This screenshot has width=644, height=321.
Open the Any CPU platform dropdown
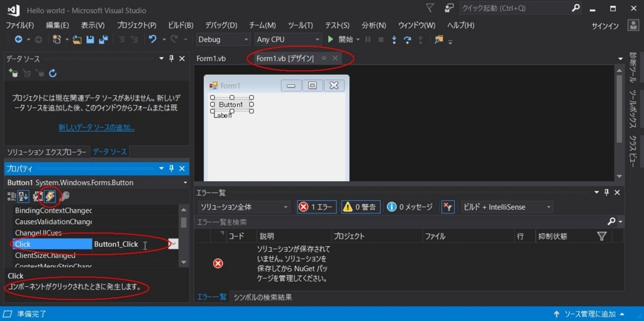click(x=288, y=40)
